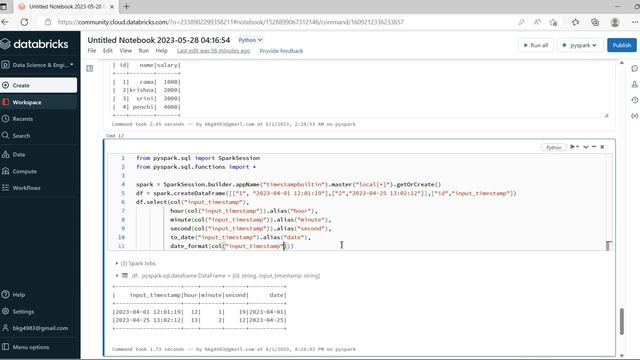640x360 pixels.
Task: Add page to favorites star-plus icon
Action: (553, 22)
